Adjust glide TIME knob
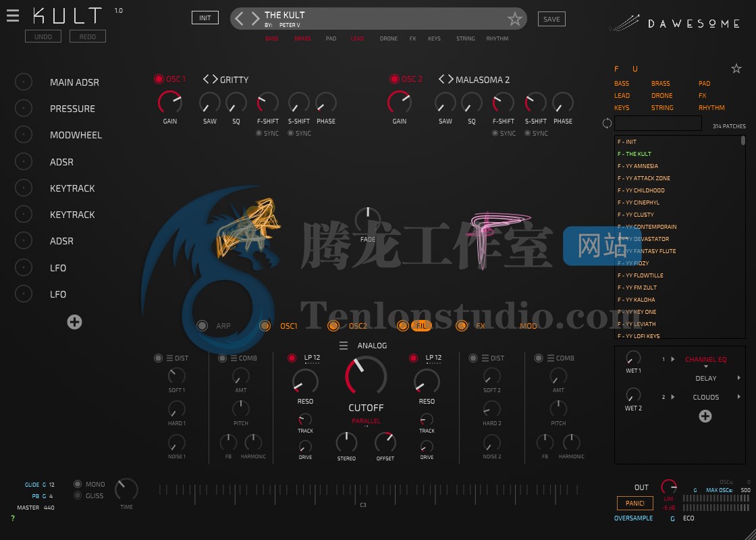 click(126, 490)
